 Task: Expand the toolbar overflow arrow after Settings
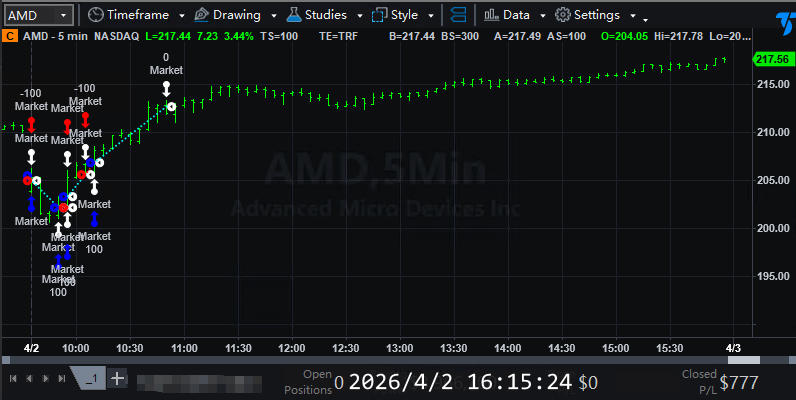click(645, 19)
